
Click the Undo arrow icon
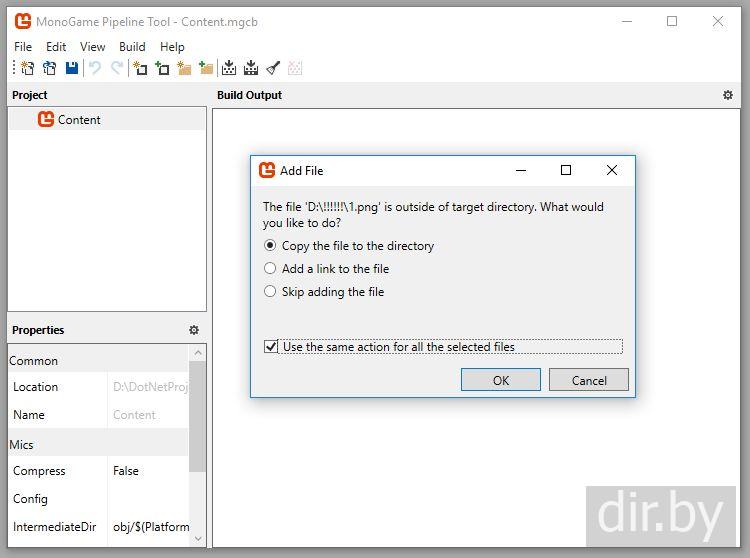pos(95,68)
